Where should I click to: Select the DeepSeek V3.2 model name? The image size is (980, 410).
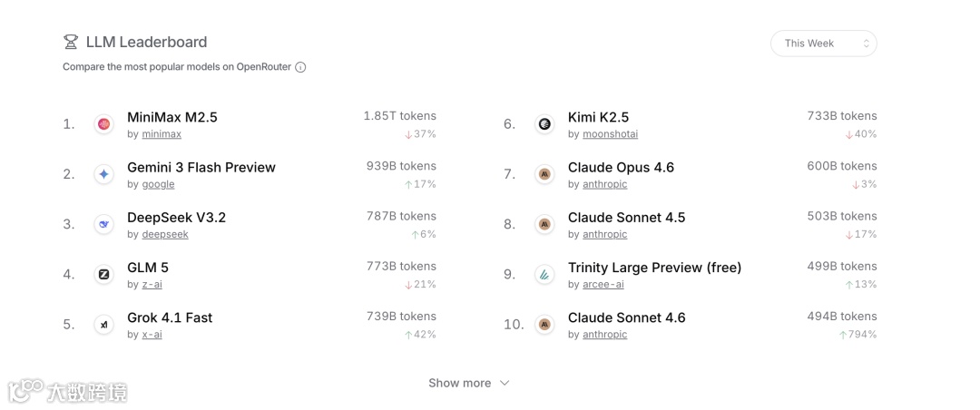pos(176,218)
